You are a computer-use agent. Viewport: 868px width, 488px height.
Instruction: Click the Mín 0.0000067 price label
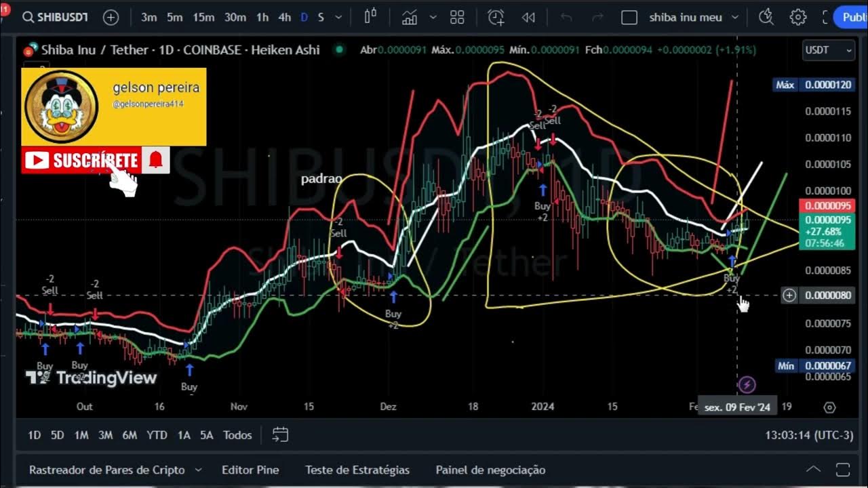coord(814,366)
